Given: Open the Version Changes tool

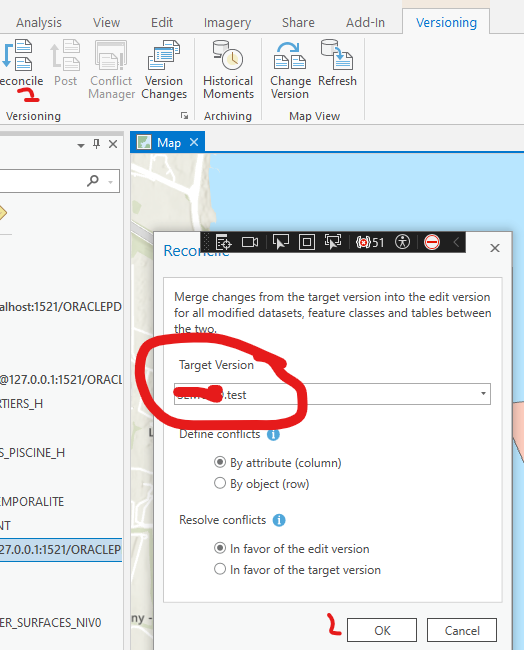Looking at the screenshot, I should coord(164,70).
